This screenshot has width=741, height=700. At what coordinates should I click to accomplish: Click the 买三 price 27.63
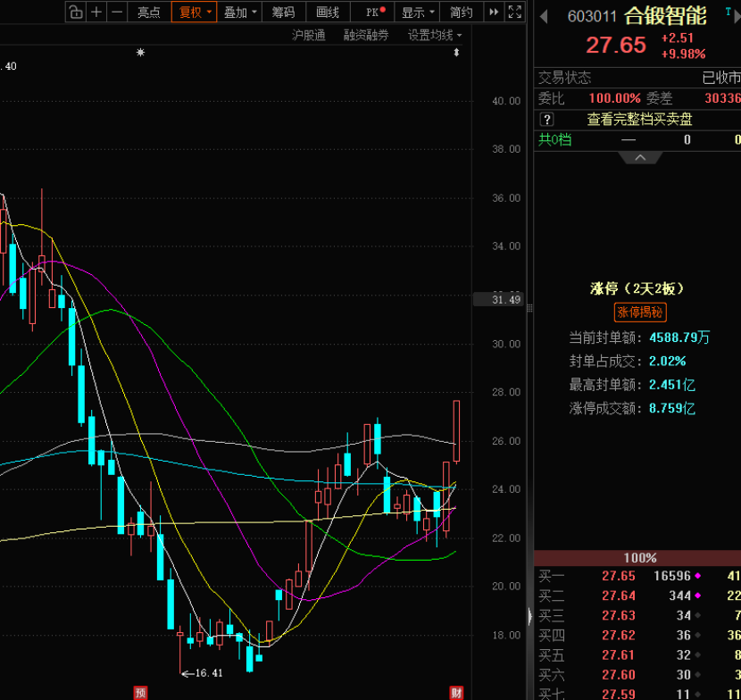[618, 615]
